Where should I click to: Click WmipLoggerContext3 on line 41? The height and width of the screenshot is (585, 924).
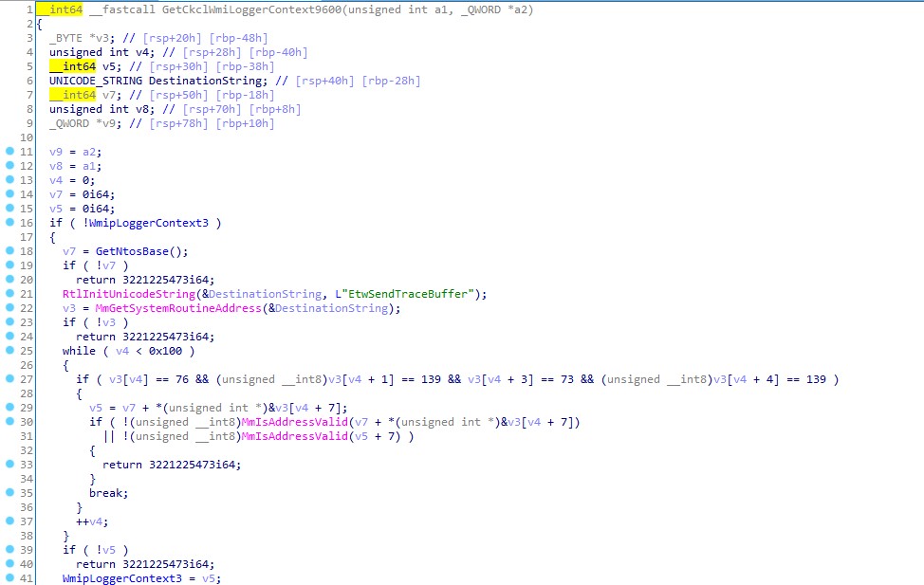click(x=122, y=578)
